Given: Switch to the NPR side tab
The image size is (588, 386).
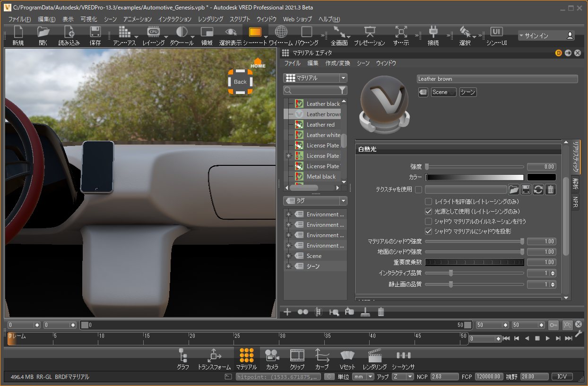Looking at the screenshot, I should (x=576, y=202).
